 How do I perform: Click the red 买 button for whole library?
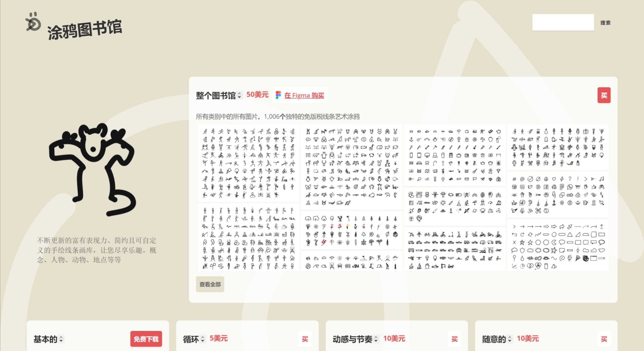coord(604,95)
